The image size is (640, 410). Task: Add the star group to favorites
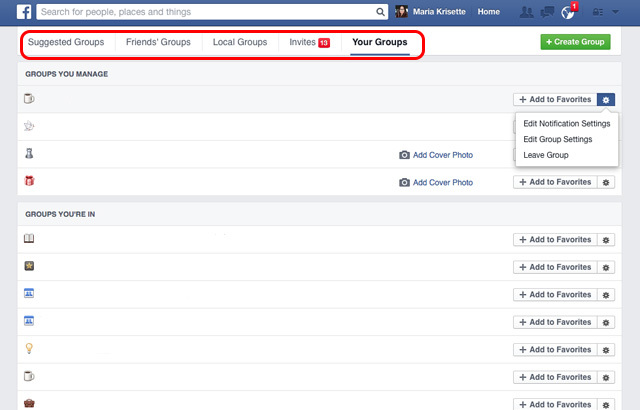pyautogui.click(x=555, y=267)
